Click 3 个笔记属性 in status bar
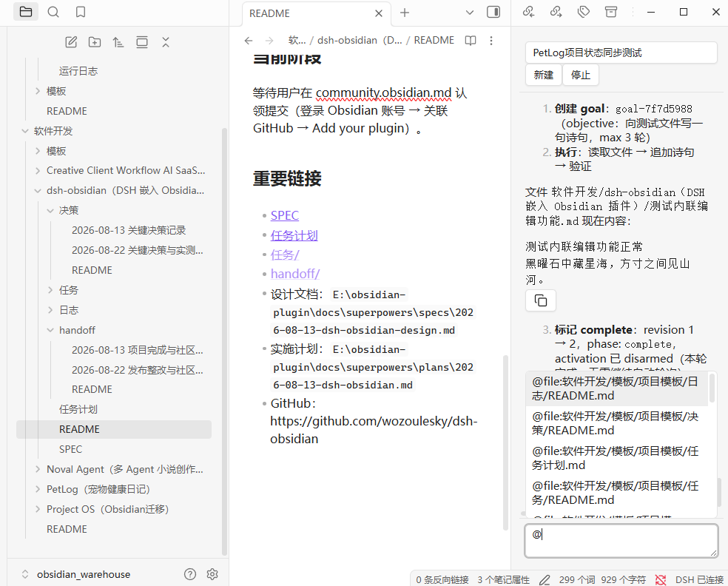This screenshot has width=728, height=586. (x=503, y=579)
